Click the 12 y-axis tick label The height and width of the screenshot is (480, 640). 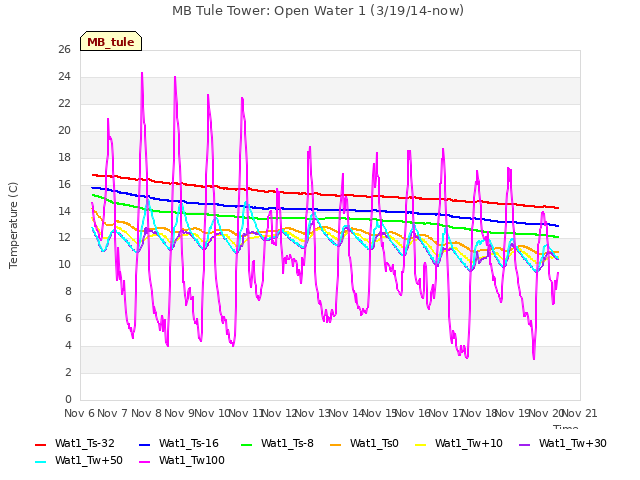click(x=64, y=238)
